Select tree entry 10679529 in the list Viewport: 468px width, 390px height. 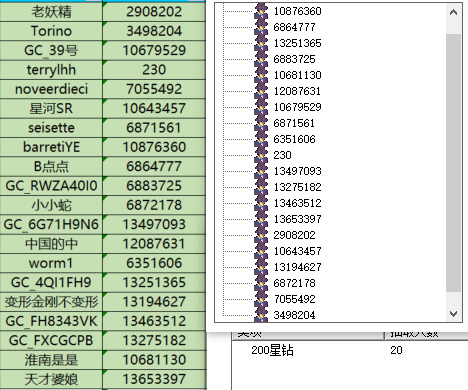(297, 107)
